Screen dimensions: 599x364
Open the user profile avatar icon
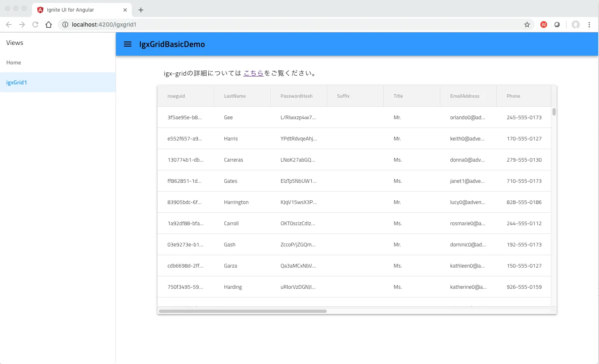575,25
